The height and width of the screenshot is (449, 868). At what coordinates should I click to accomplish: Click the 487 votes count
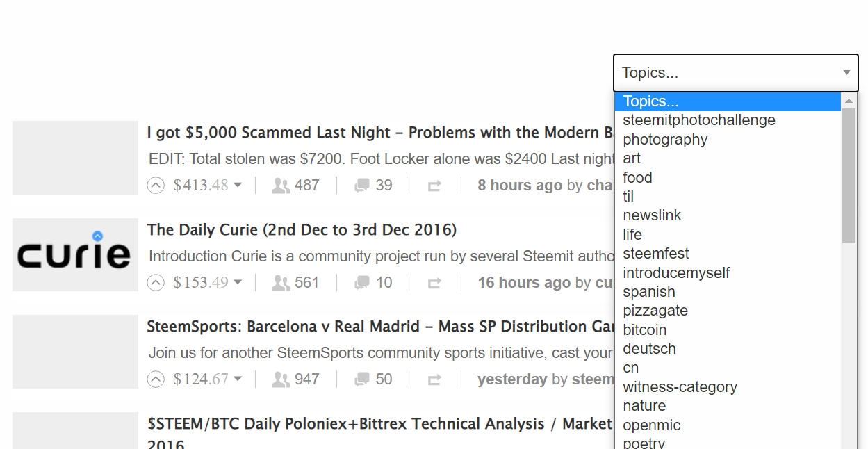(306, 186)
